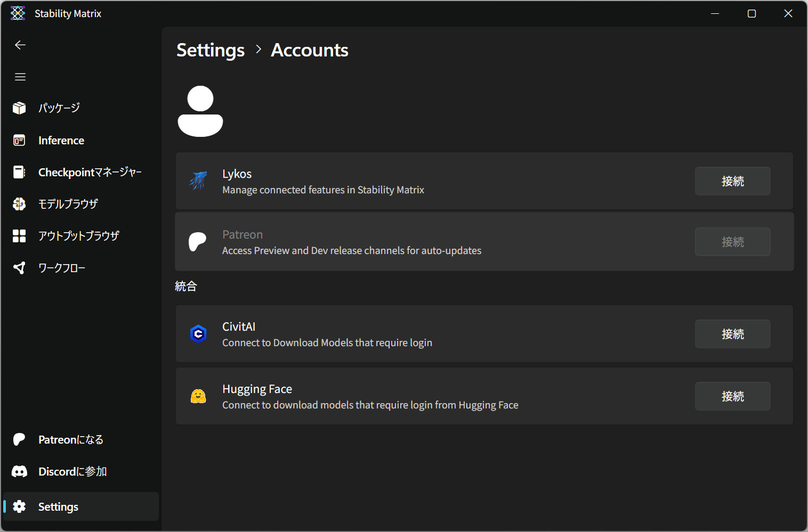
Task: Connect the Hugging Face account
Action: [x=732, y=396]
